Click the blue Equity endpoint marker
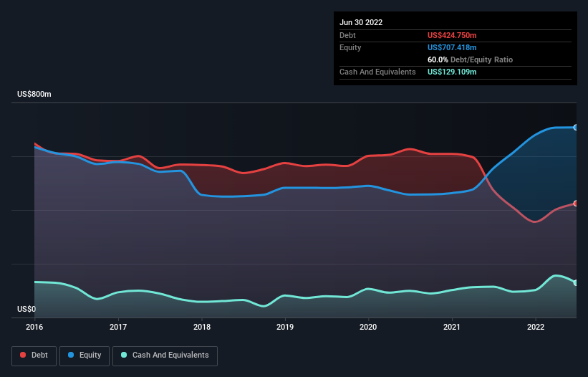This screenshot has width=588, height=377. click(576, 128)
